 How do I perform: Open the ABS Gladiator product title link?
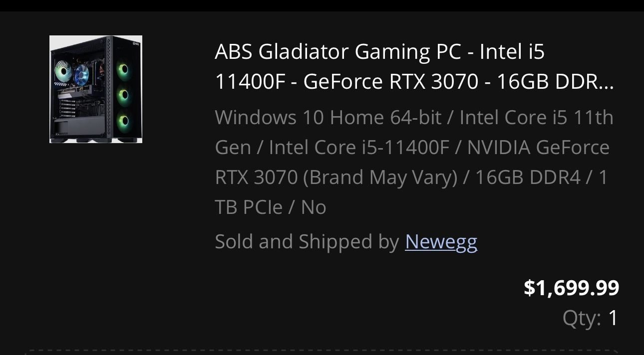tap(349, 65)
